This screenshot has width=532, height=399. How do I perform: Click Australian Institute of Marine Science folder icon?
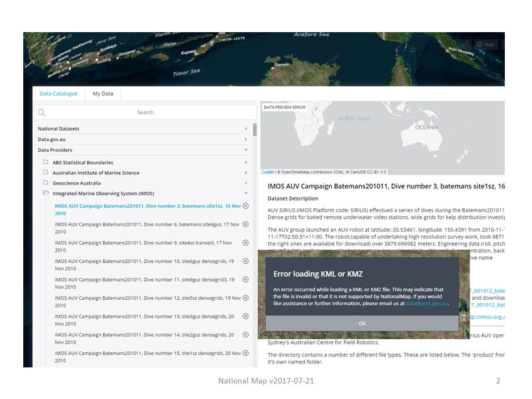click(45, 172)
